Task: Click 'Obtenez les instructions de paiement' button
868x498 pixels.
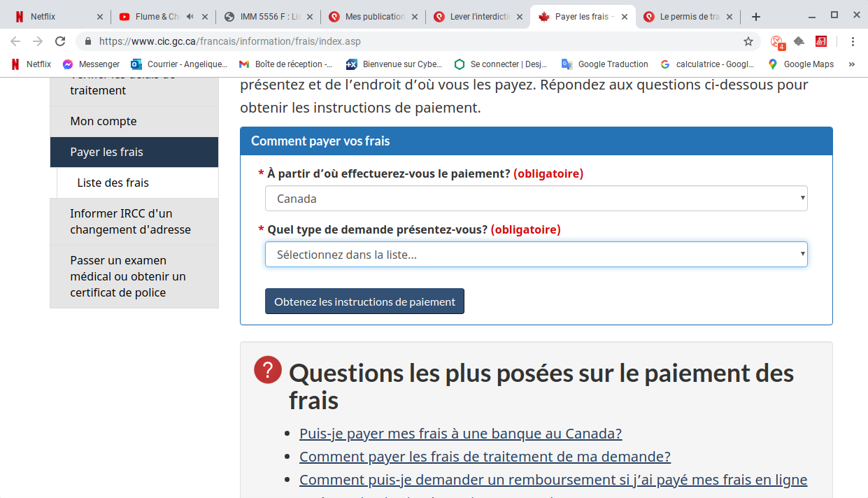Action: point(364,301)
